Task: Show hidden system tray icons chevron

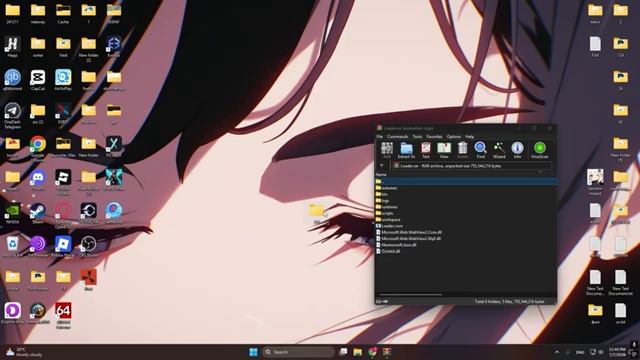Action: pos(557,352)
